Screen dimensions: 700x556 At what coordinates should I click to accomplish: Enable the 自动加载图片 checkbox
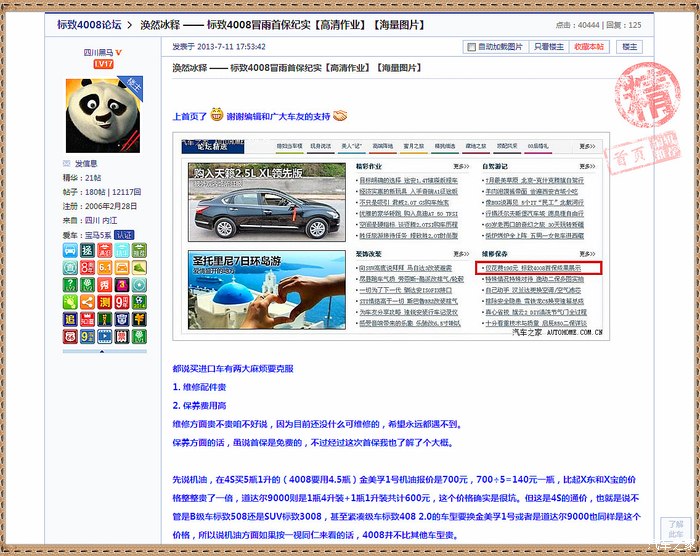coord(471,47)
